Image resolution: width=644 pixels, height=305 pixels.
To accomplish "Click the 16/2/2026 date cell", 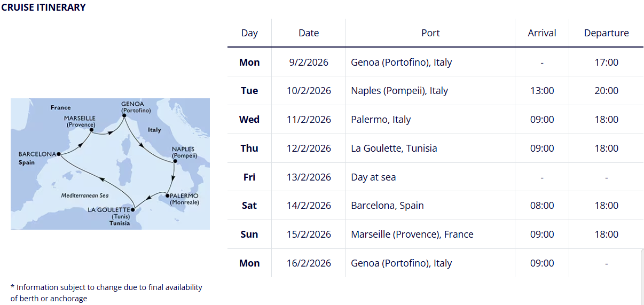I will pyautogui.click(x=309, y=263).
